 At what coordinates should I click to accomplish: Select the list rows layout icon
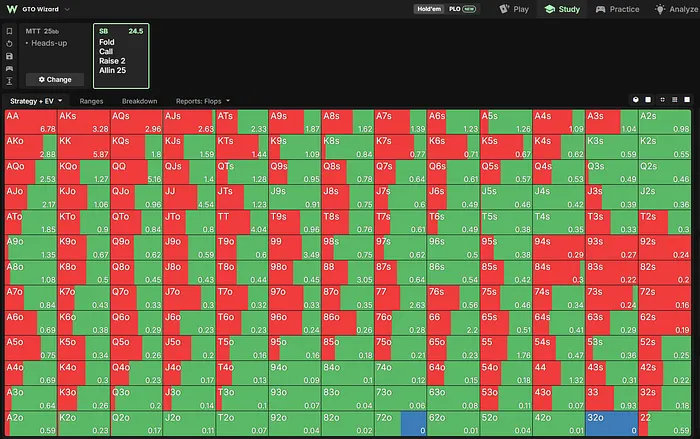(675, 100)
